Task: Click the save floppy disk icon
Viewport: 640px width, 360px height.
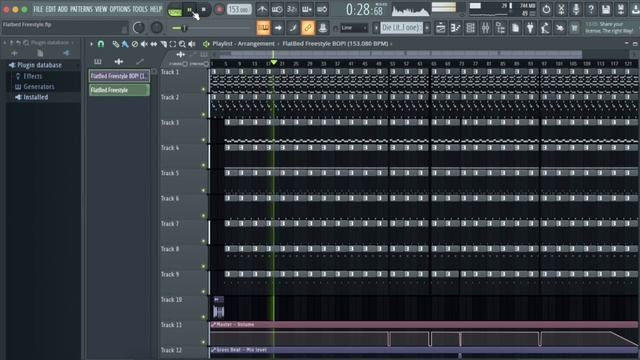Action: (x=606, y=9)
